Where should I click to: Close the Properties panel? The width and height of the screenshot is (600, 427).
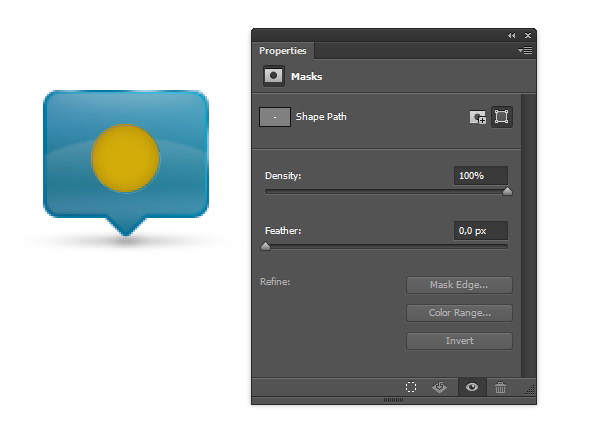(528, 36)
